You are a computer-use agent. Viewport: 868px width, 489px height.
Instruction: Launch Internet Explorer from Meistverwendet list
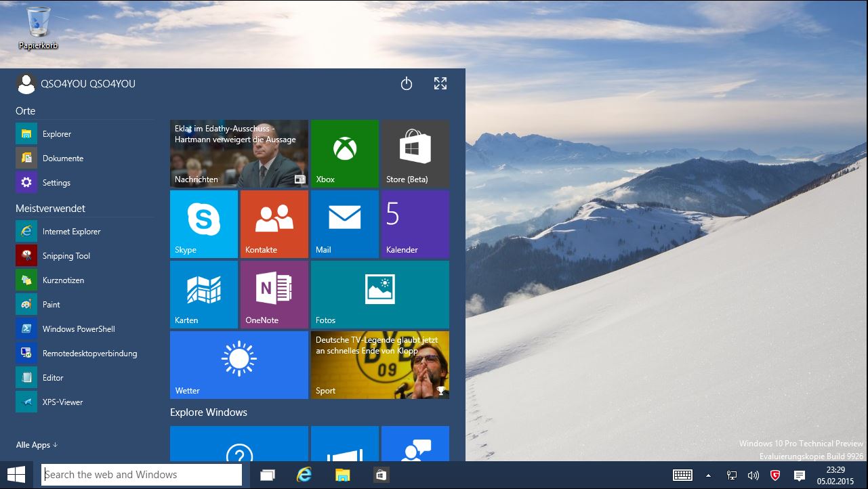click(x=85, y=232)
